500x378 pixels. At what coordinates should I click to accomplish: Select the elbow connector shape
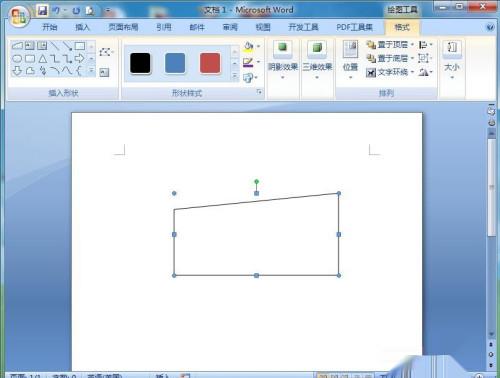[55, 59]
